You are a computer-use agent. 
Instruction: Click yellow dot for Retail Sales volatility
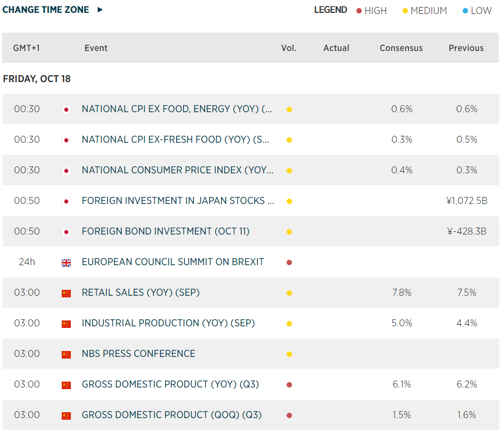click(289, 293)
